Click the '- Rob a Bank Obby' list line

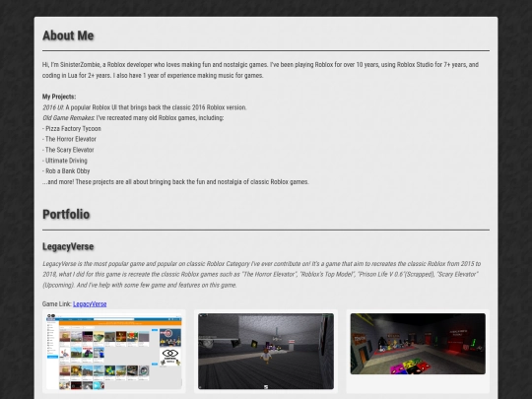point(66,171)
